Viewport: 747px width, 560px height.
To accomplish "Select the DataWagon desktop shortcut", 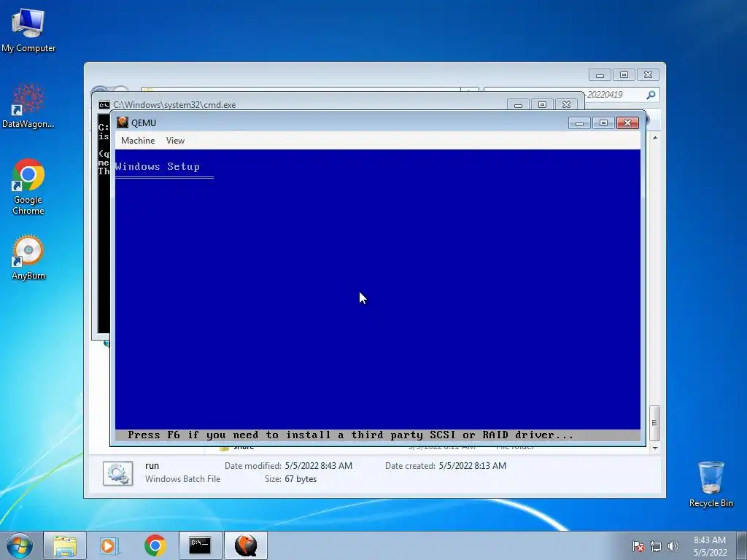I will 28,106.
